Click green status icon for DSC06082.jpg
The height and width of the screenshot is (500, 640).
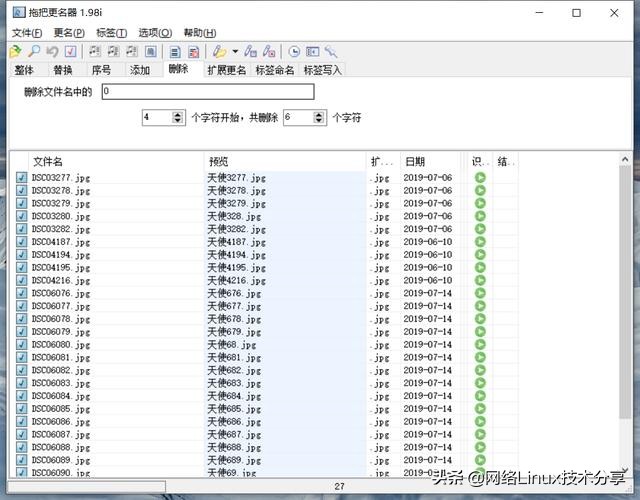click(x=480, y=370)
